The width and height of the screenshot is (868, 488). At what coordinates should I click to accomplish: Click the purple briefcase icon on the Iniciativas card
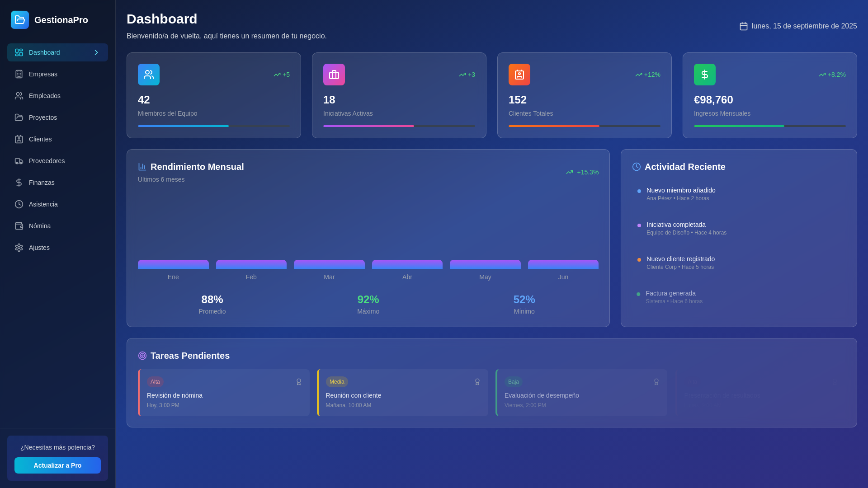pos(334,75)
